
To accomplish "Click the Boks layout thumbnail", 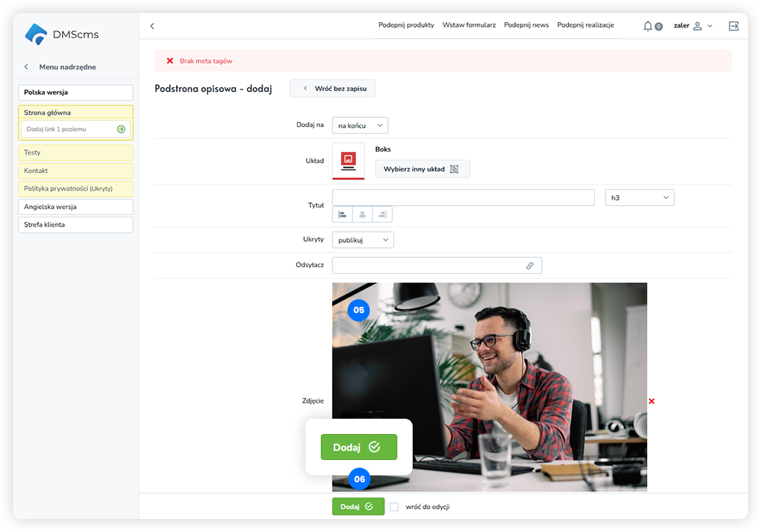I will tap(348, 161).
